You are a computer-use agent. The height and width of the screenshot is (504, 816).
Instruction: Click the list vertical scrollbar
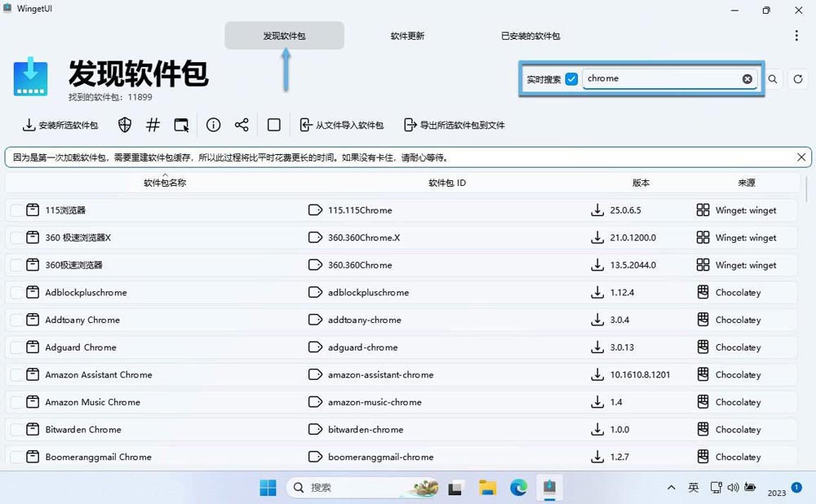pyautogui.click(x=807, y=189)
